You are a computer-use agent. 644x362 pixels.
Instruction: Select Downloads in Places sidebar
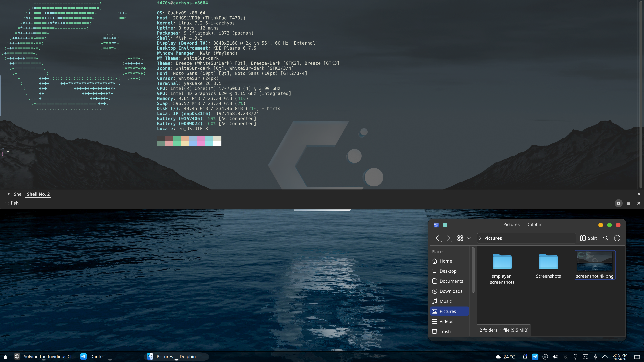[450, 291]
